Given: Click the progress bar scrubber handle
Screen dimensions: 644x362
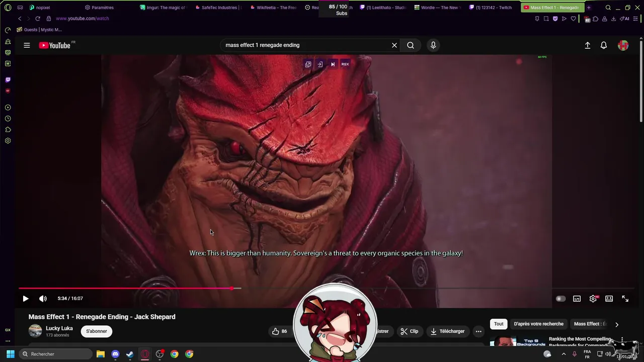Looking at the screenshot, I should click(231, 288).
